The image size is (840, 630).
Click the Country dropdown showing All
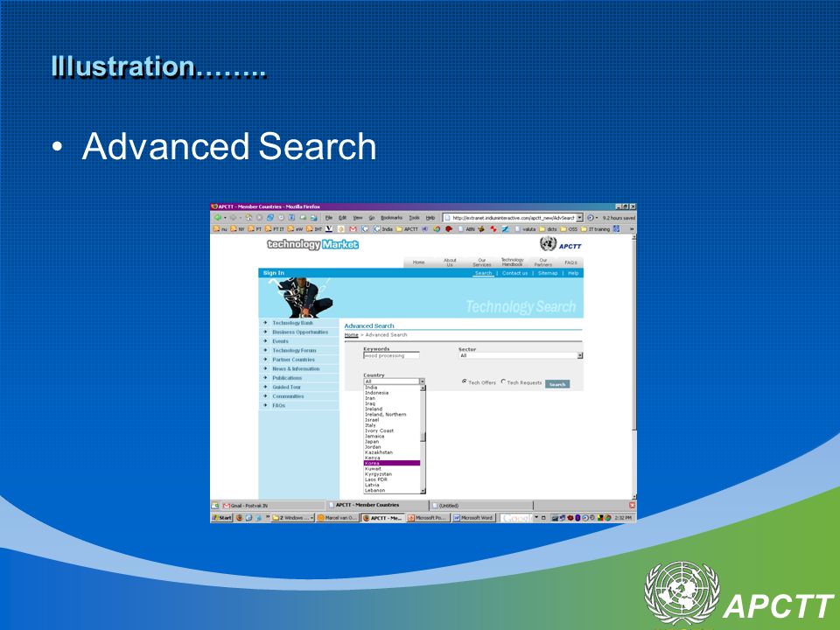394,381
